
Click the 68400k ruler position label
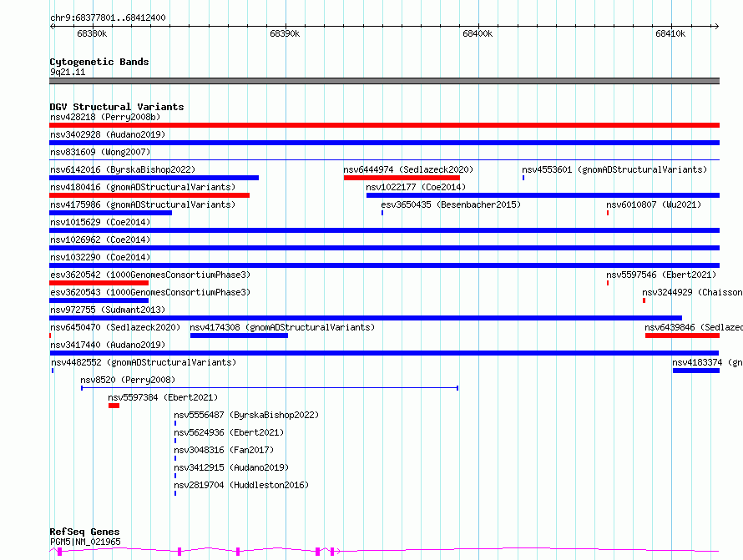tap(478, 33)
